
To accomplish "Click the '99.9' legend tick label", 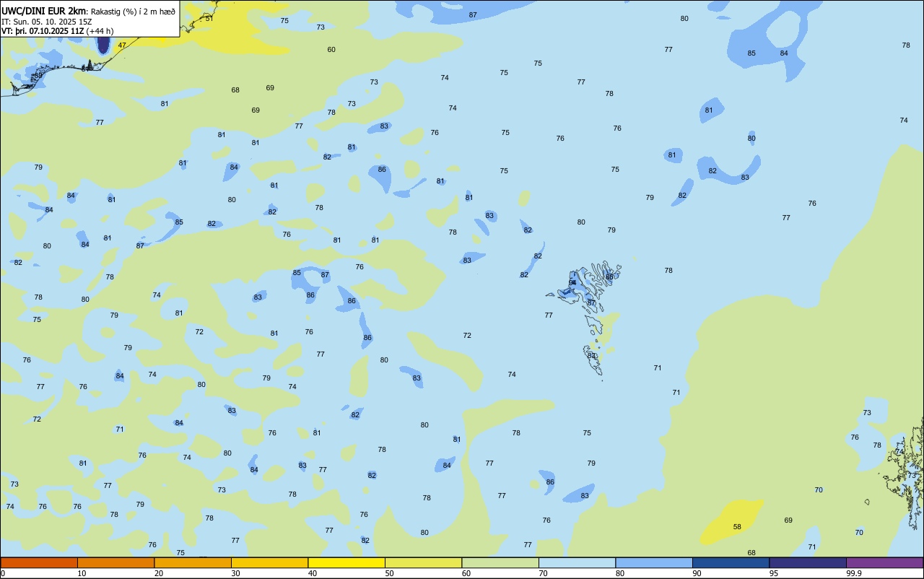I will [x=854, y=573].
